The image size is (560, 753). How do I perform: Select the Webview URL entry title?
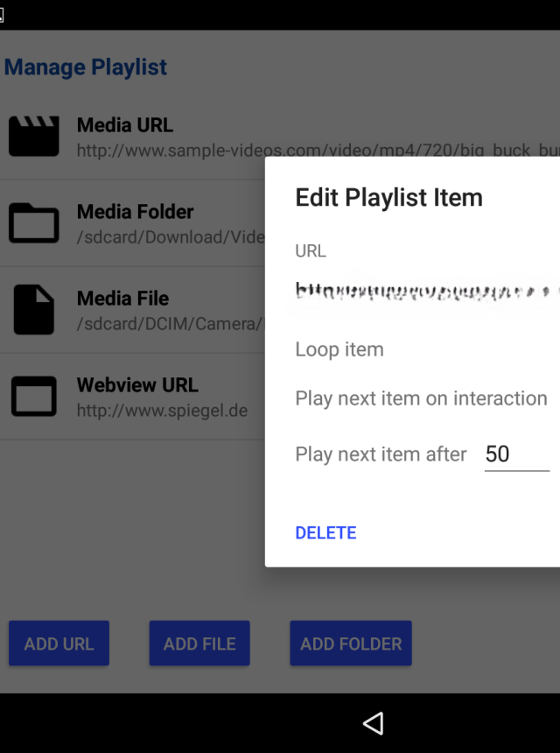click(x=137, y=385)
